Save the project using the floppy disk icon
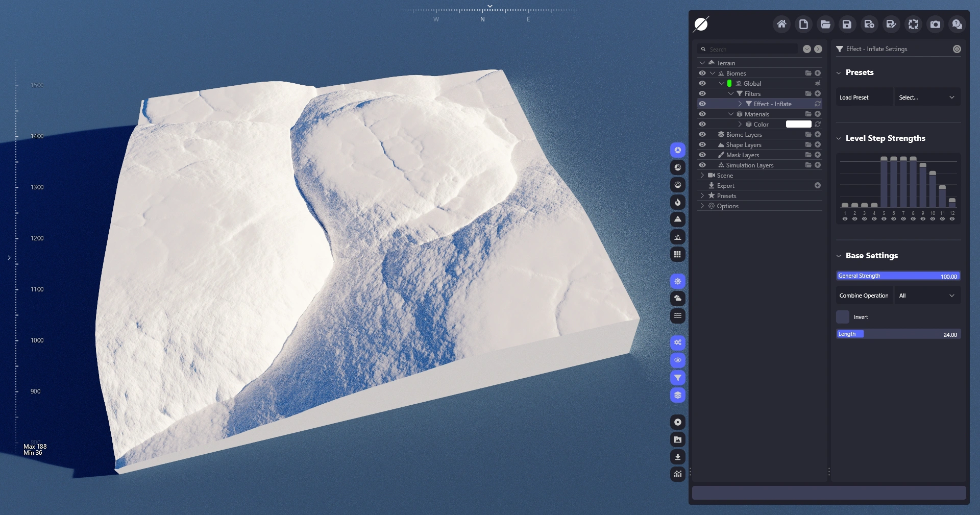 coord(847,24)
